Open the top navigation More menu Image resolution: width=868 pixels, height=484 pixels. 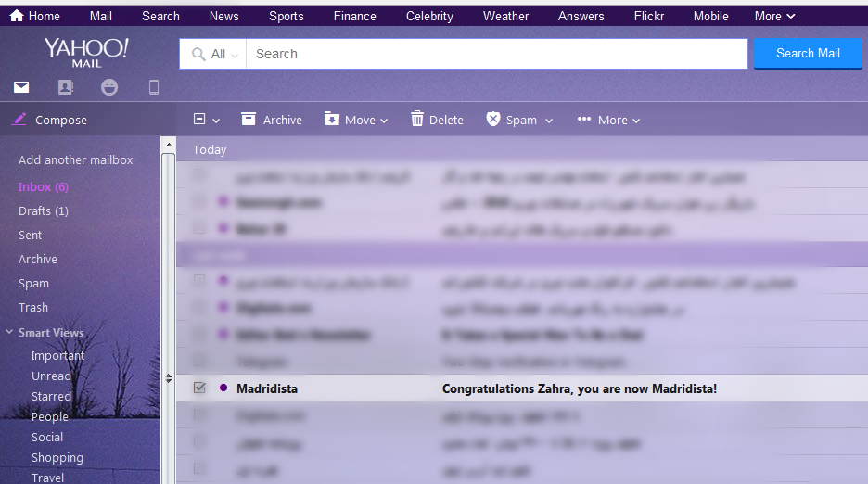click(x=774, y=16)
